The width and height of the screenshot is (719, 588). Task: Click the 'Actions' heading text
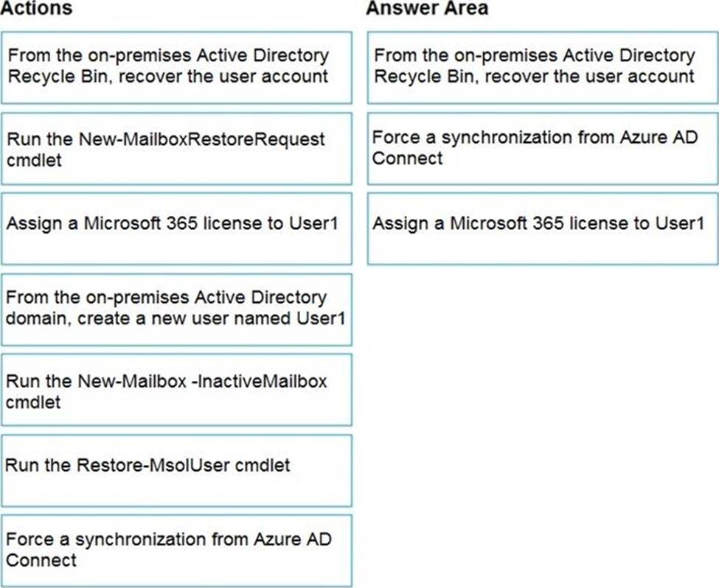(36, 8)
